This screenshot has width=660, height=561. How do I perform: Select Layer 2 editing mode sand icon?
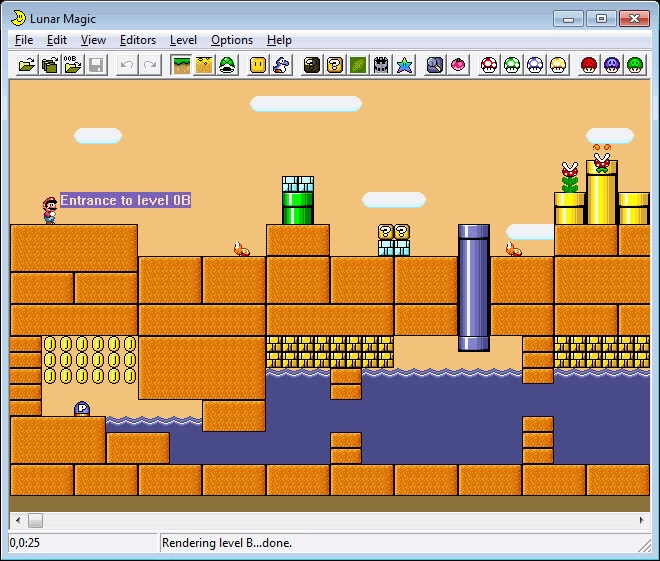click(204, 65)
